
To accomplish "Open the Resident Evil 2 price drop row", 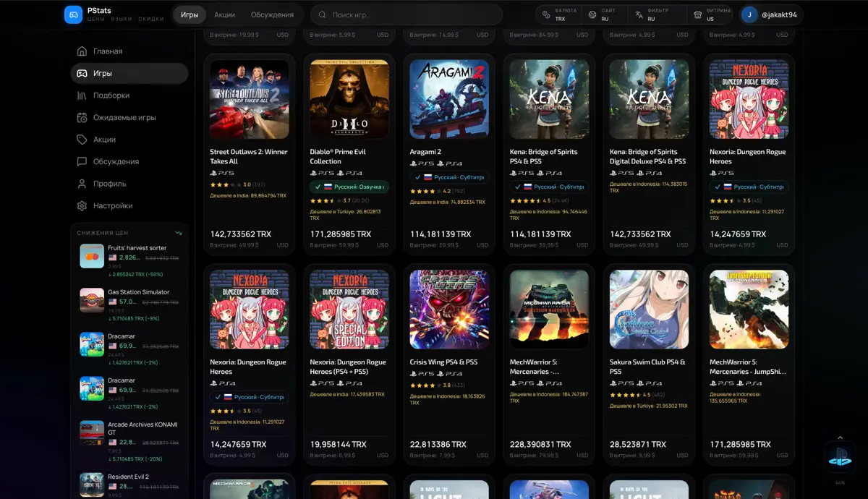I will [130, 485].
